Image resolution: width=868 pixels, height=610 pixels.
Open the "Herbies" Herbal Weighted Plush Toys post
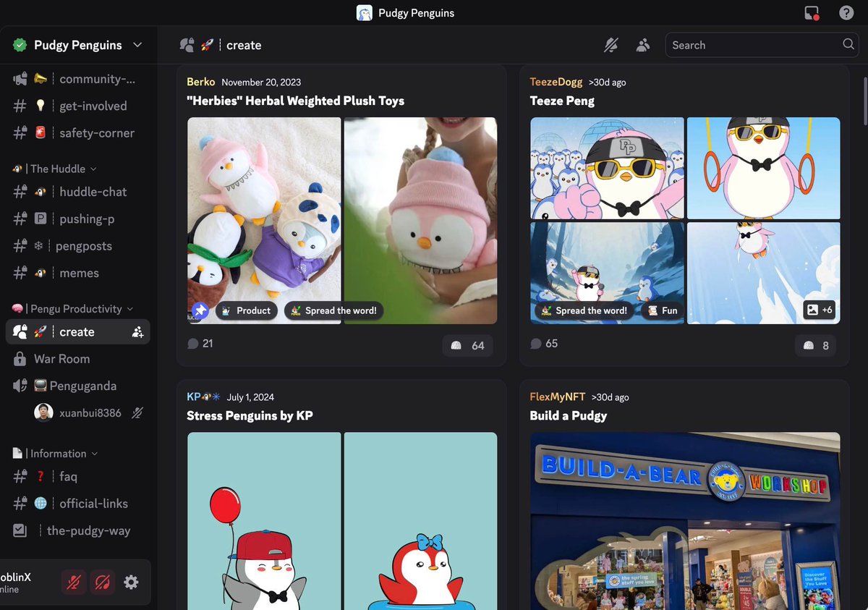pos(295,101)
